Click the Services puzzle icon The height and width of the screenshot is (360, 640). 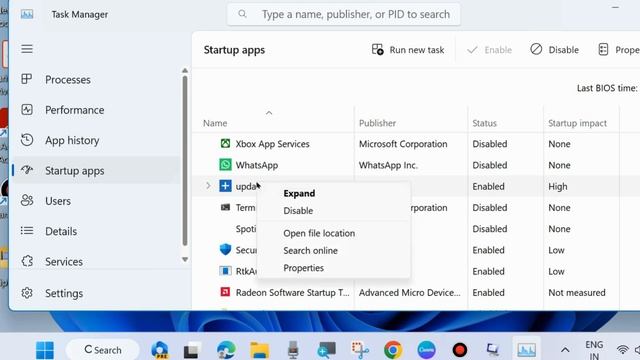point(27,261)
